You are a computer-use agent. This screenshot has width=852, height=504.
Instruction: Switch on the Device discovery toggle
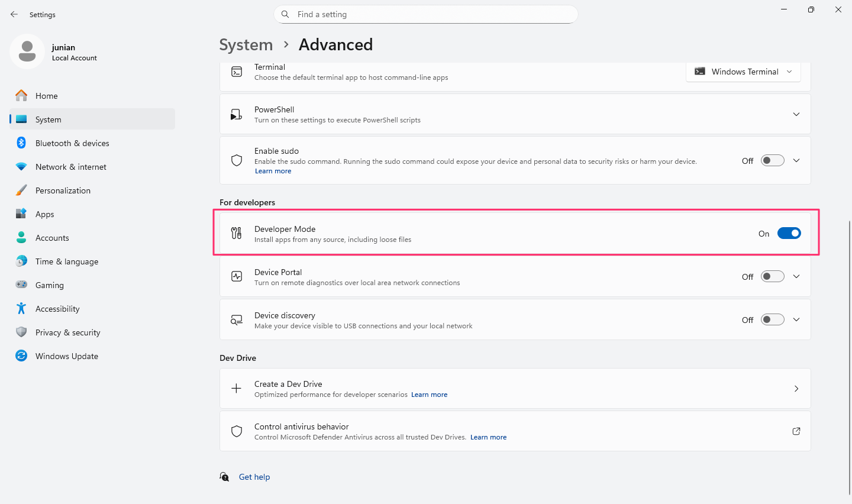tap(772, 319)
